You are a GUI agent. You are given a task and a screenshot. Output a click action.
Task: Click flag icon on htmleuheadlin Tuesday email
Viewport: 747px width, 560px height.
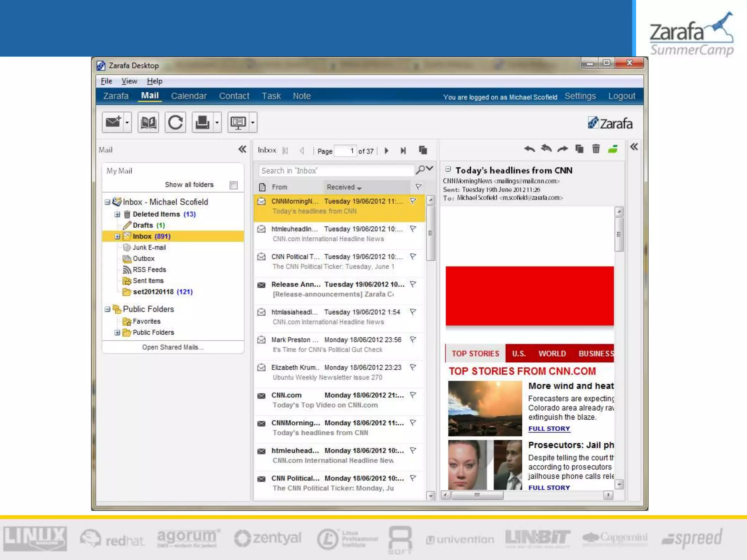tap(413, 229)
